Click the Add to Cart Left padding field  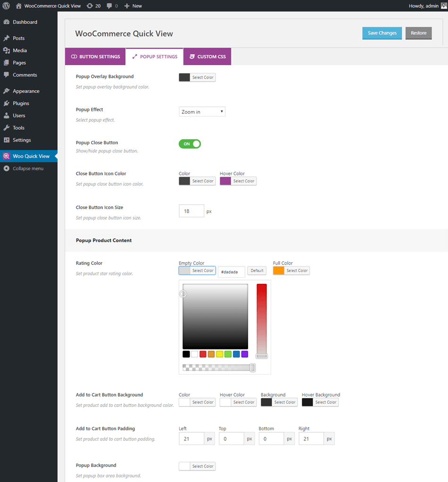coord(191,439)
